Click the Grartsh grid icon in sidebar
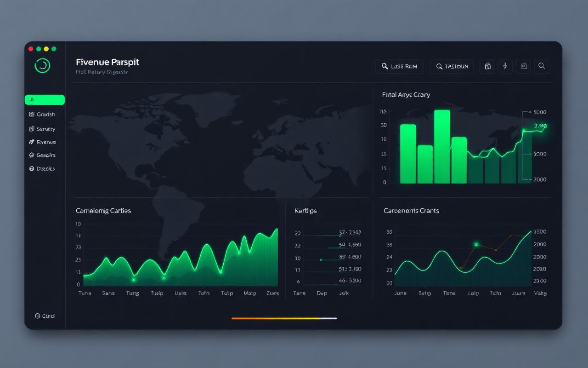Viewport: 588px width, 368px height. 31,114
